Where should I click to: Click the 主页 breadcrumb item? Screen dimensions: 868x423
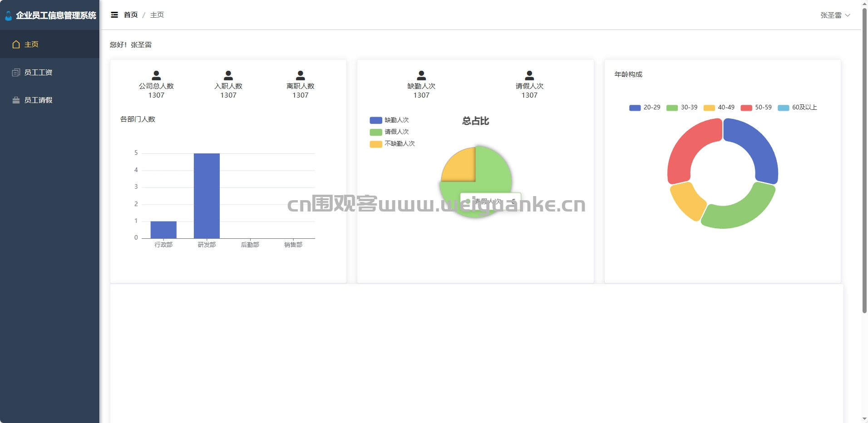[157, 15]
